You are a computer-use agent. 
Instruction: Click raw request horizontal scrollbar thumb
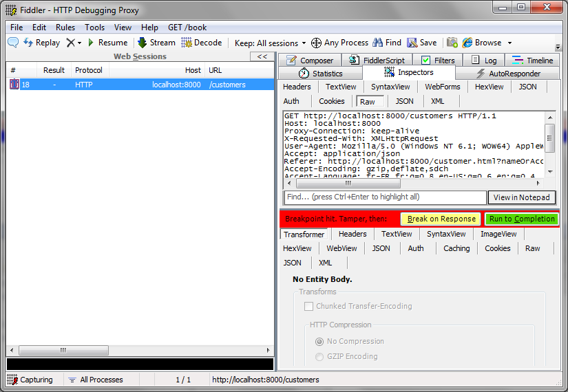coord(348,183)
